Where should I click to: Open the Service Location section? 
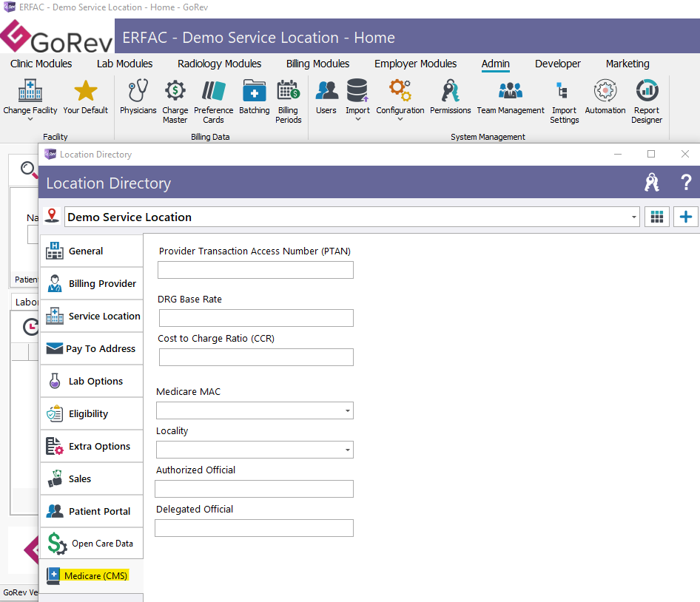click(x=92, y=316)
